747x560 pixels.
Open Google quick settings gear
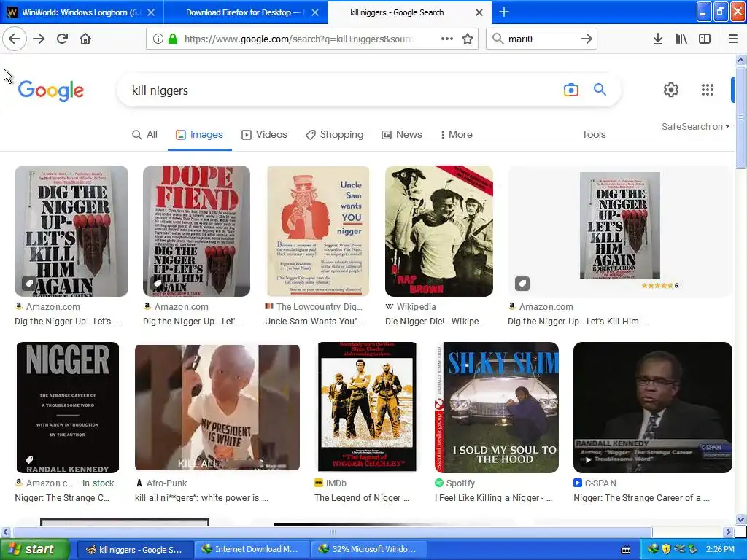coord(671,90)
